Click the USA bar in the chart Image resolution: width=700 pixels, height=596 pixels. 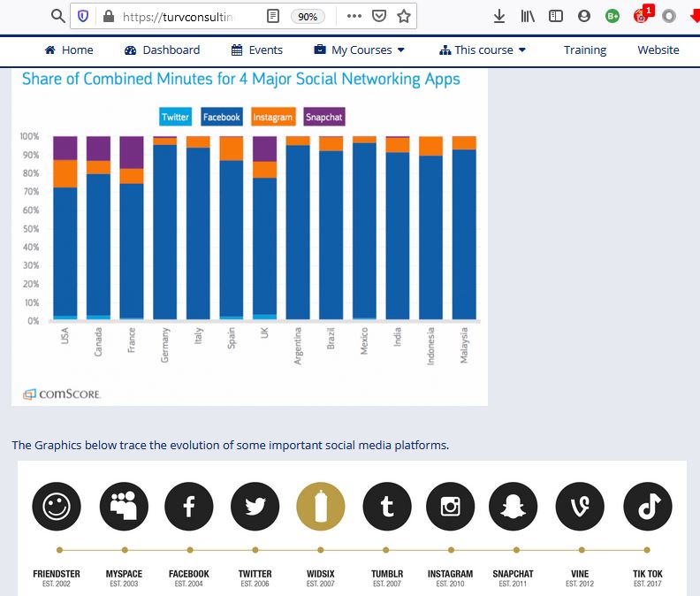(65, 228)
